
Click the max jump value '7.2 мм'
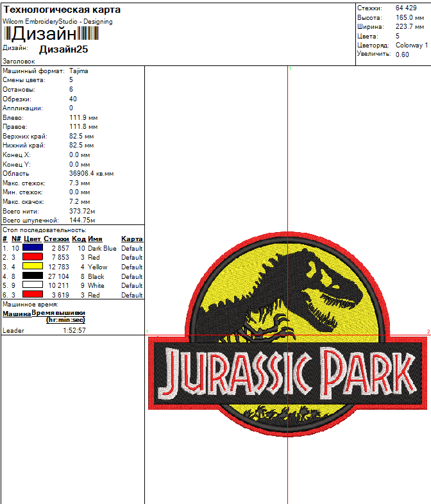coord(80,202)
